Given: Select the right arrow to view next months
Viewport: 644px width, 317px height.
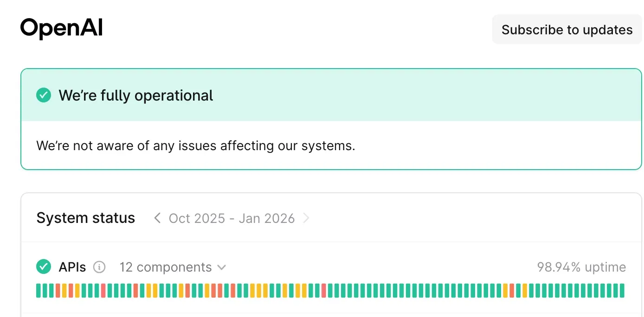Looking at the screenshot, I should pos(306,218).
